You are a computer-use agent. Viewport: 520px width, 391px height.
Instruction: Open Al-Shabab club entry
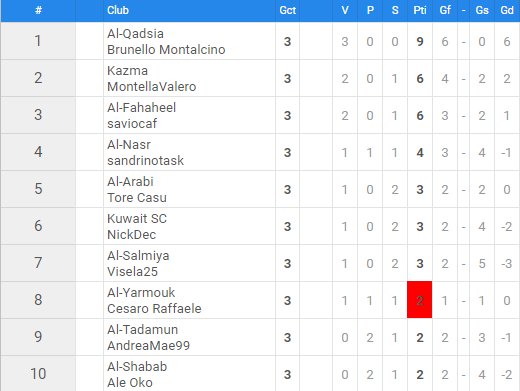[137, 367]
